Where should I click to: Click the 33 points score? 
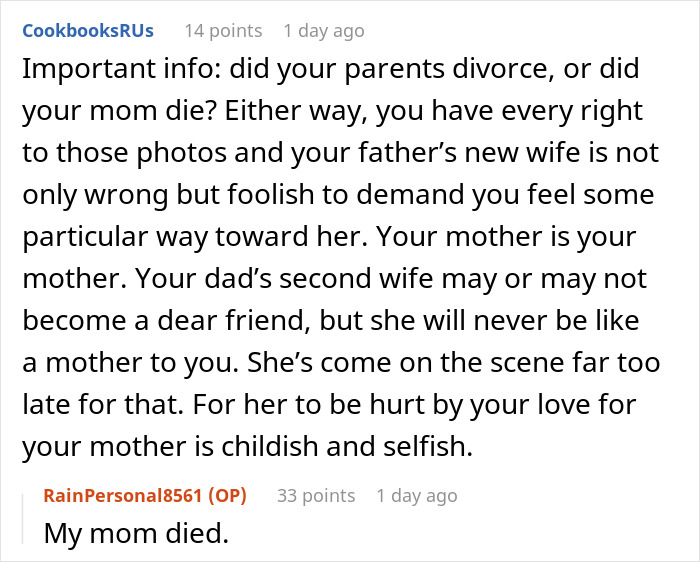tap(314, 495)
